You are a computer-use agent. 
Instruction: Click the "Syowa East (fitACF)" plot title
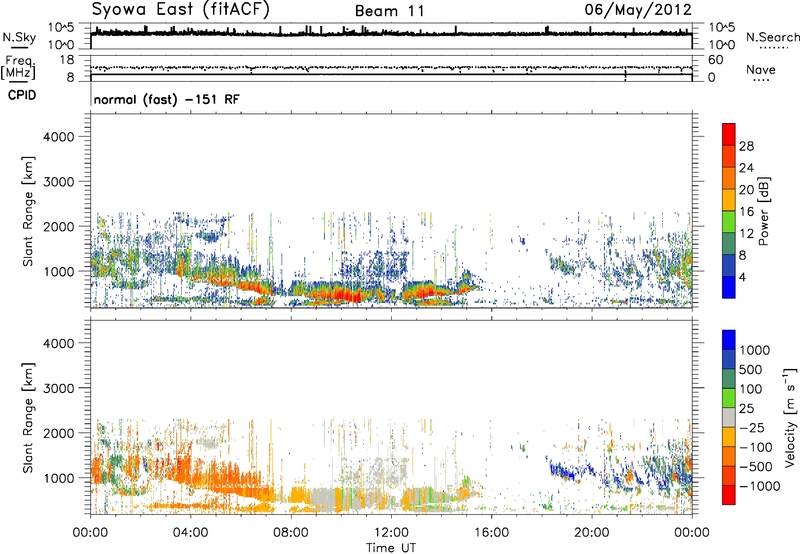click(x=180, y=10)
